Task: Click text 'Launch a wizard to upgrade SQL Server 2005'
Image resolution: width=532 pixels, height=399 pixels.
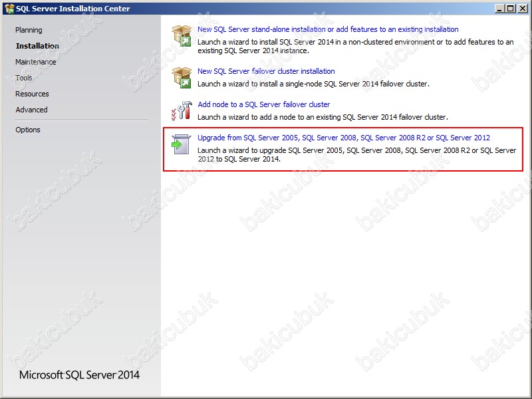Action: (270, 150)
